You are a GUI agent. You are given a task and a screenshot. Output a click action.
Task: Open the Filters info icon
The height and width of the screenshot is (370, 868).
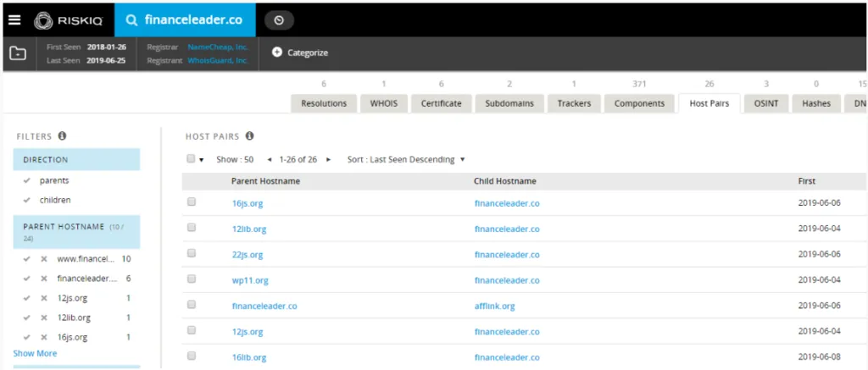click(62, 136)
